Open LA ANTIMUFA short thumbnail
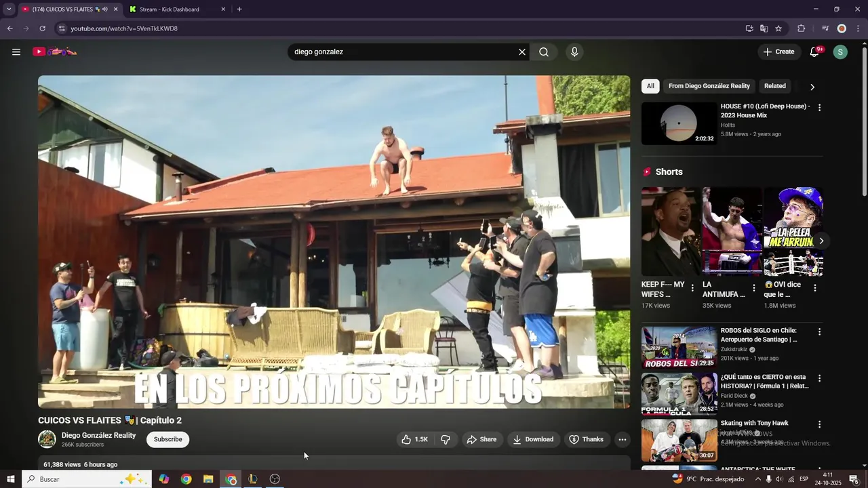This screenshot has width=868, height=488. (732, 232)
